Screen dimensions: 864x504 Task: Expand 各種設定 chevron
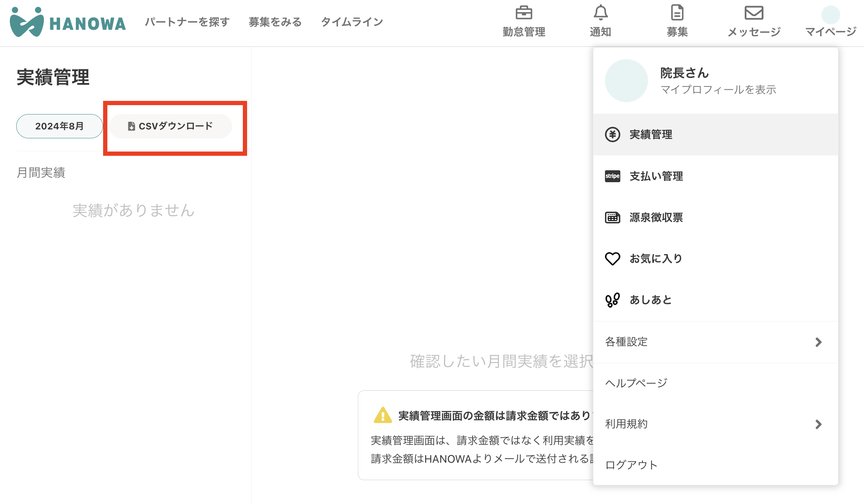818,342
